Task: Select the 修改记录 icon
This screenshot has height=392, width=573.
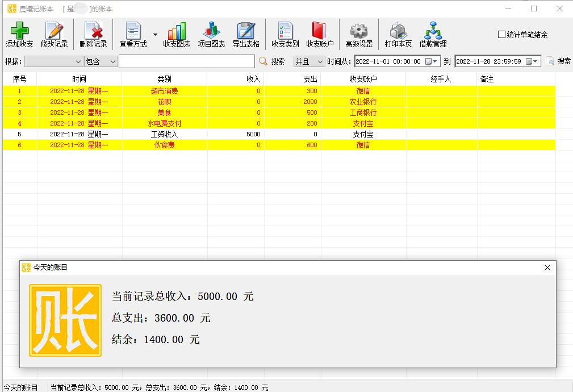Action: (x=55, y=34)
